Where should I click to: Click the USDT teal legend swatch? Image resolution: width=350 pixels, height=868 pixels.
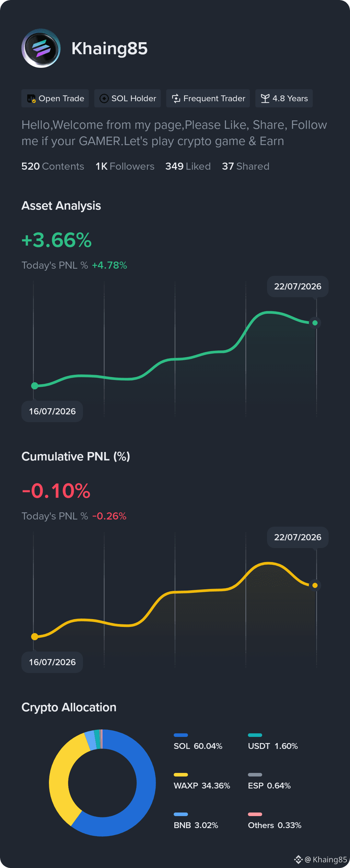pos(255,735)
